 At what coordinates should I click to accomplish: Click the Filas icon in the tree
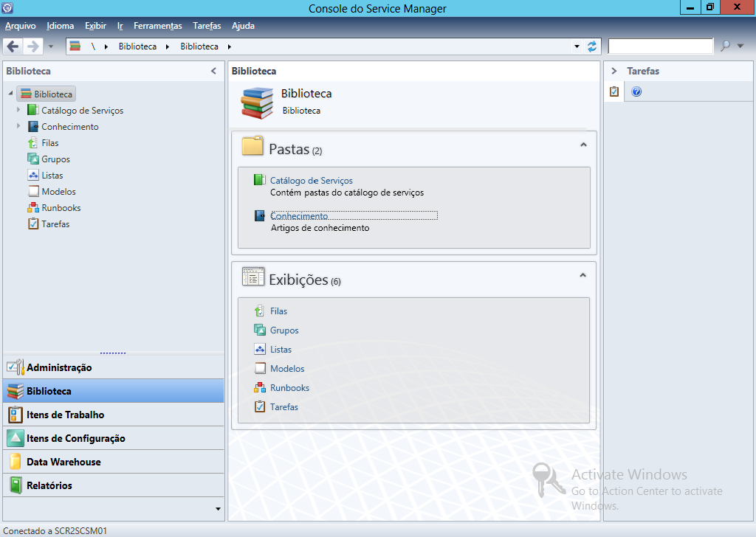coord(32,142)
